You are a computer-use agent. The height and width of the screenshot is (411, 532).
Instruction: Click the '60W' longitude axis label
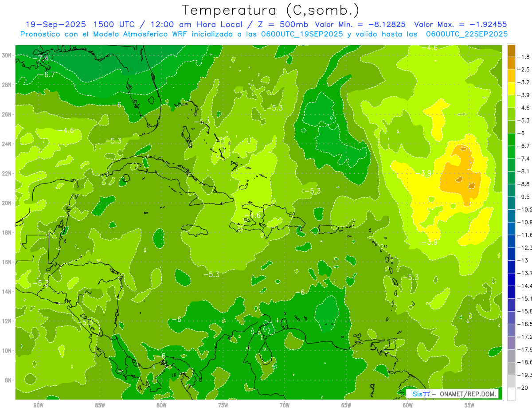click(408, 405)
